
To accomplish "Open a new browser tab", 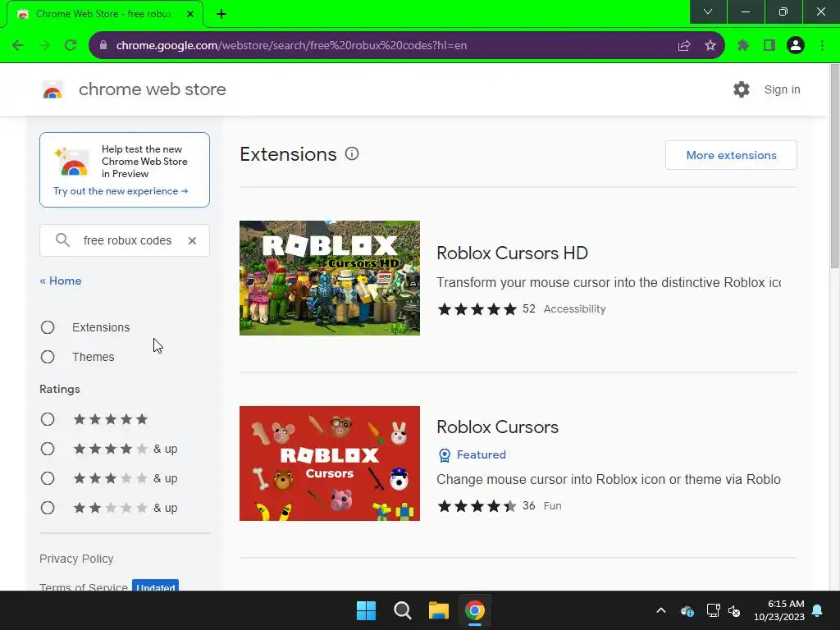I will pos(221,14).
